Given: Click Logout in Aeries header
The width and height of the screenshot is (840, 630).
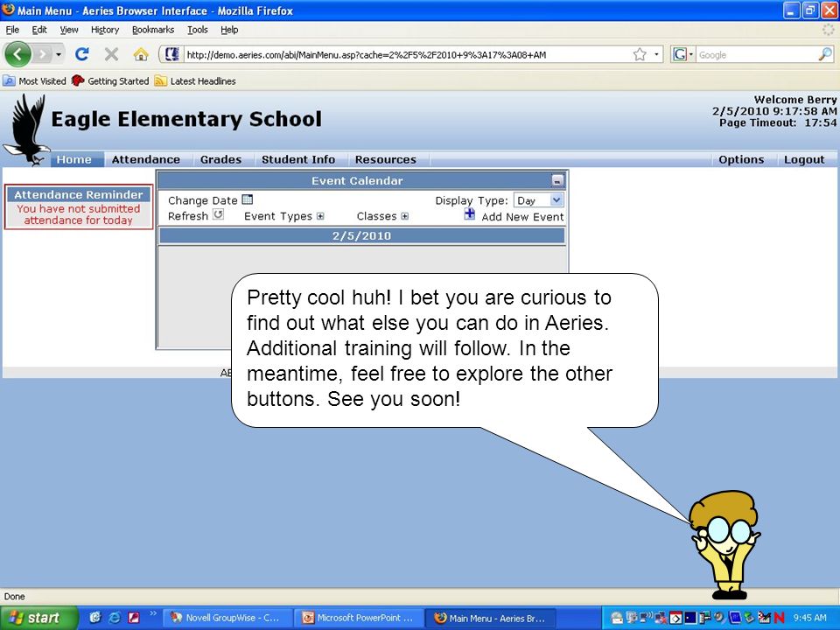Looking at the screenshot, I should (x=804, y=159).
